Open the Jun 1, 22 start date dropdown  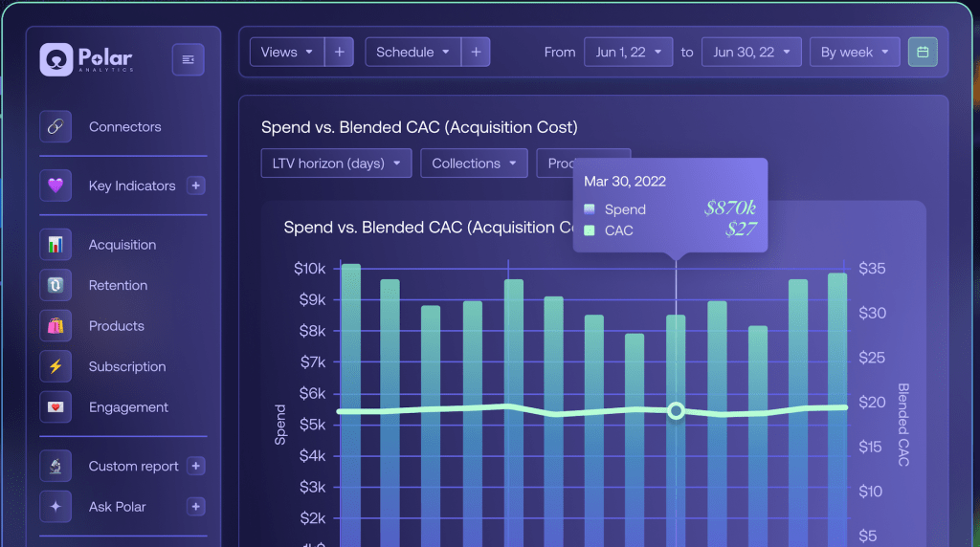point(628,52)
